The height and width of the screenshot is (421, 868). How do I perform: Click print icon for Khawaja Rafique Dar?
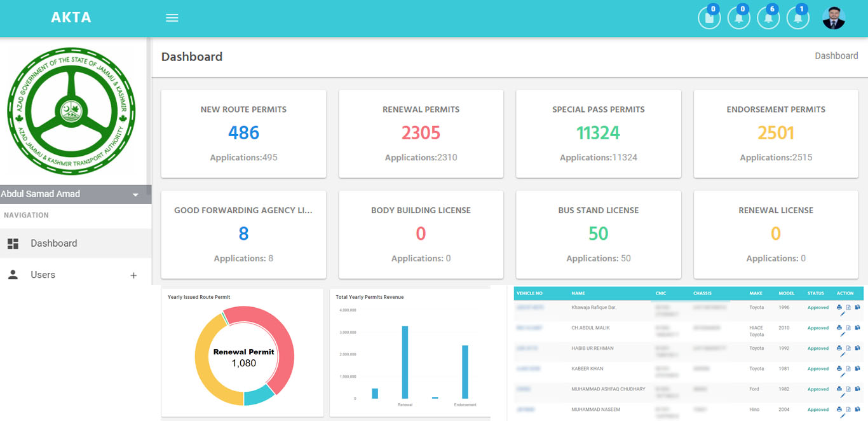839,308
